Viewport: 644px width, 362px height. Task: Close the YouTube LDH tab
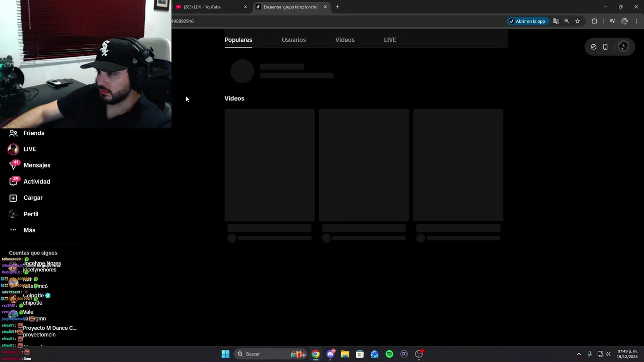click(x=246, y=7)
